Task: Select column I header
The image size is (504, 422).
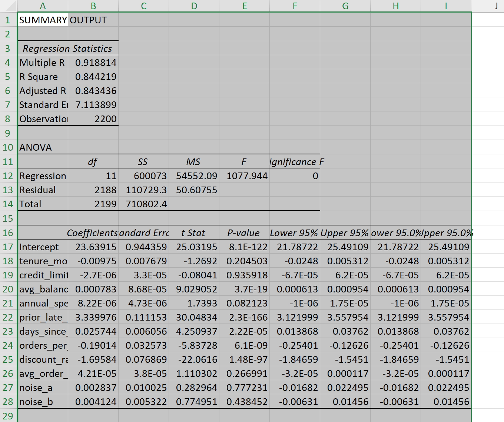Action: 446,6
